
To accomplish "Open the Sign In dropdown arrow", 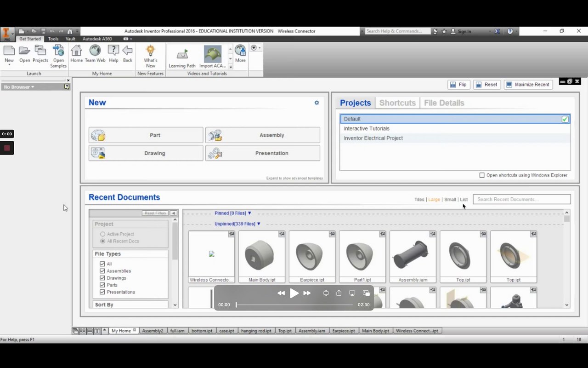I will [x=490, y=31].
